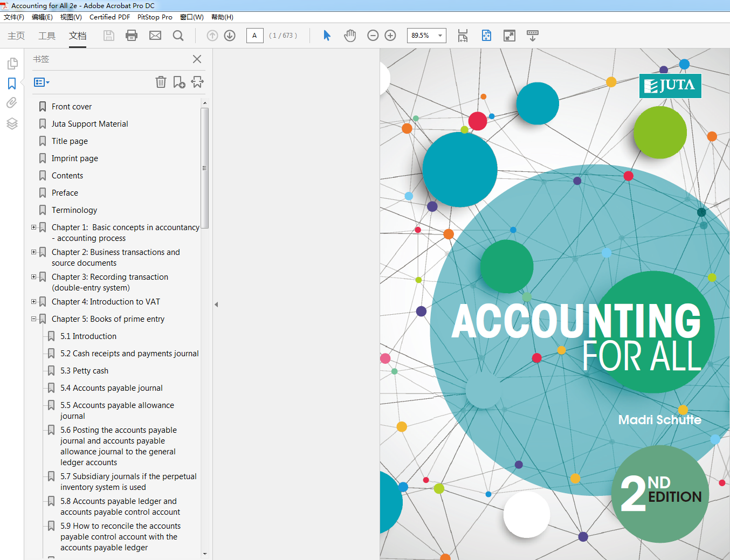Image resolution: width=730 pixels, height=560 pixels.
Task: Open the 编辑(E) menu
Action: point(42,17)
